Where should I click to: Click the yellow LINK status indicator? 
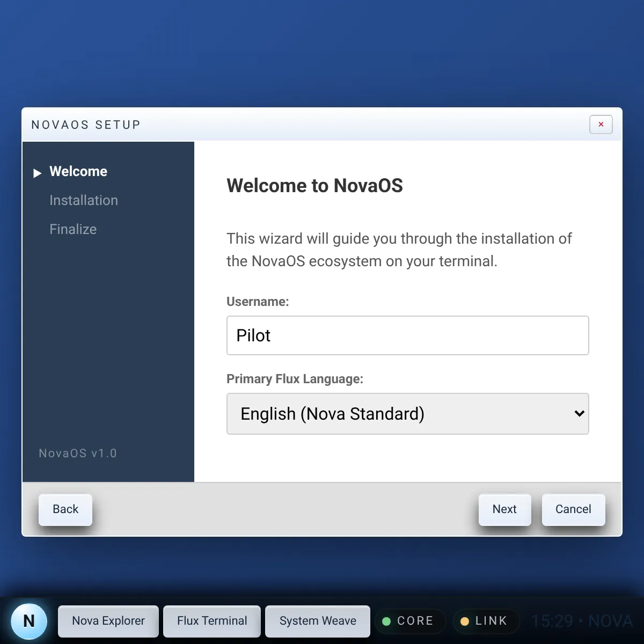pyautogui.click(x=486, y=621)
